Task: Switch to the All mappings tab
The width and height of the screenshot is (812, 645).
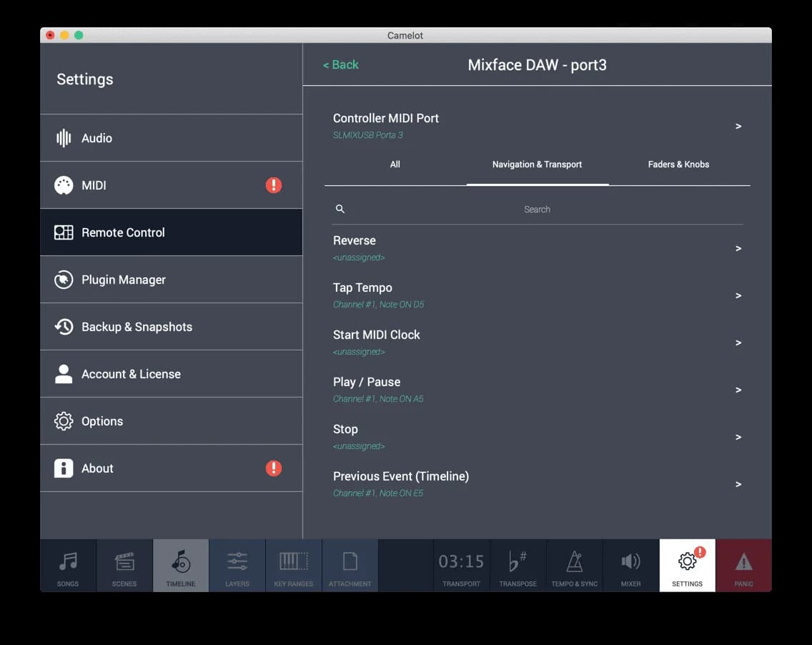Action: pyautogui.click(x=395, y=164)
